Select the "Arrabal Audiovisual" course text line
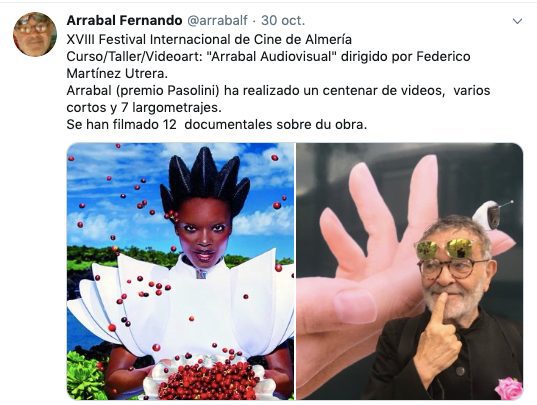Viewport: 537px width, 405px height. tap(268, 56)
